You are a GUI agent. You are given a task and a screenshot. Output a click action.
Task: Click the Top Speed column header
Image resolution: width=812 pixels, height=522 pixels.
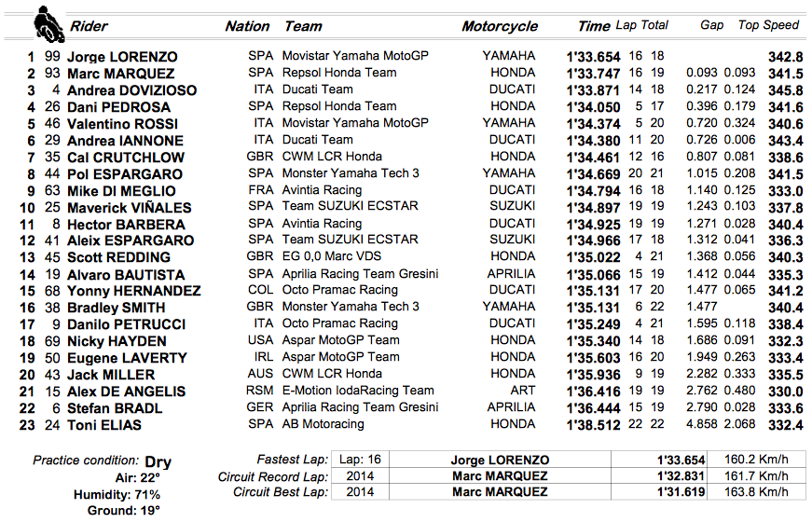click(768, 25)
